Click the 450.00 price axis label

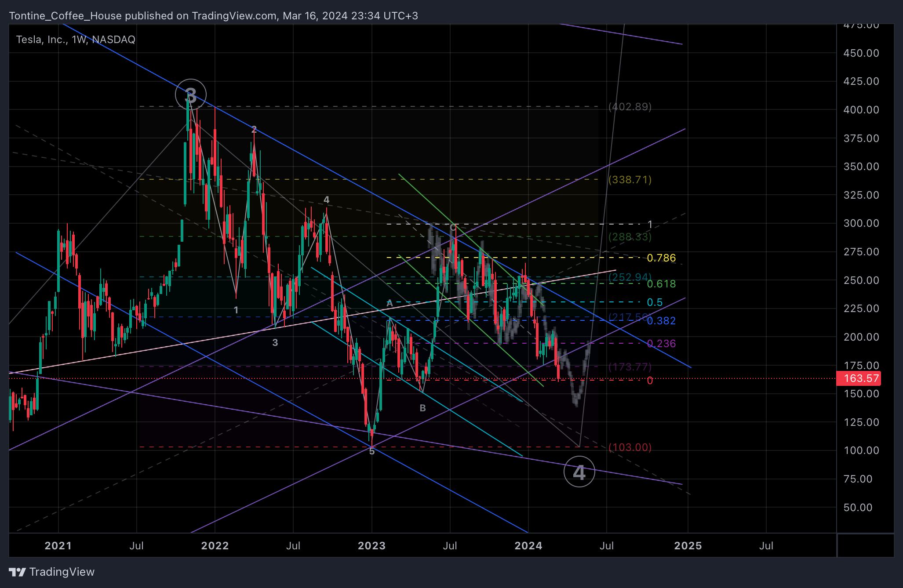[x=861, y=53]
